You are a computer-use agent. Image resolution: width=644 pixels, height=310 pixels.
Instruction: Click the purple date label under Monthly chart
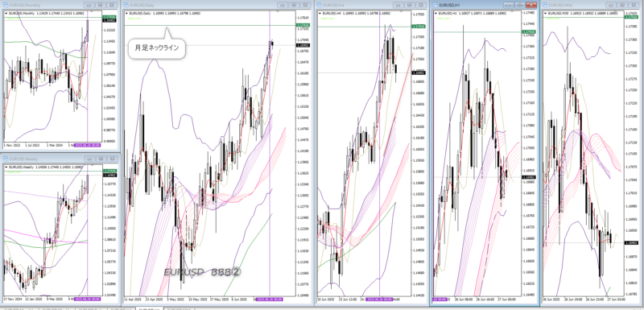click(x=89, y=146)
